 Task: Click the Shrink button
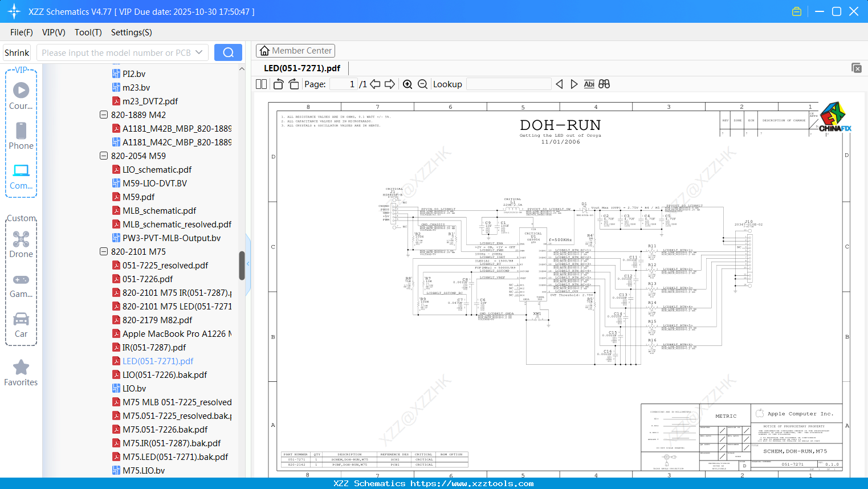17,52
